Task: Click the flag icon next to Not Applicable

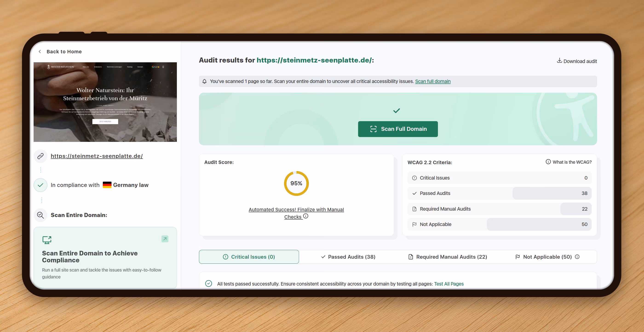Action: click(414, 224)
